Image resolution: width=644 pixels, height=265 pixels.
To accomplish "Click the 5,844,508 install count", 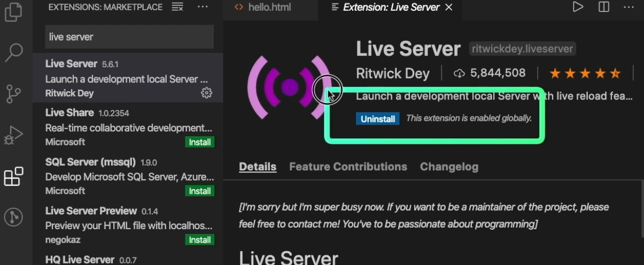I will coord(498,74).
